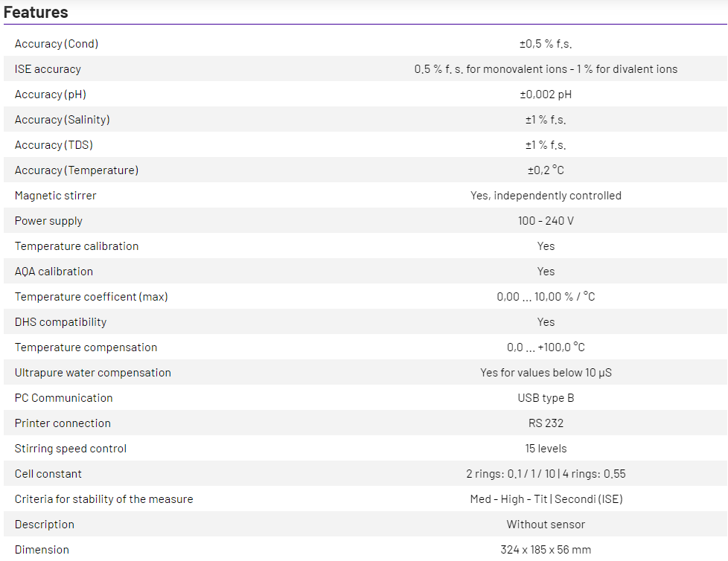Click the Accuracy (Cond) row label

click(x=57, y=44)
